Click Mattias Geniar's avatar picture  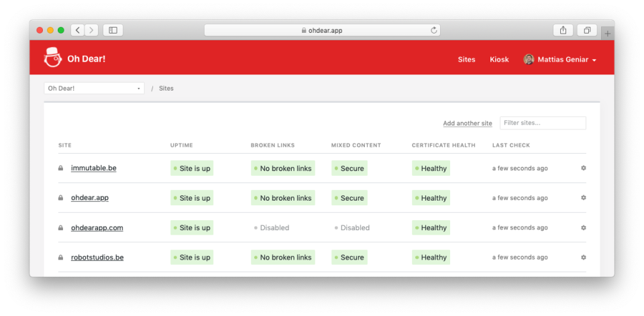(x=529, y=60)
